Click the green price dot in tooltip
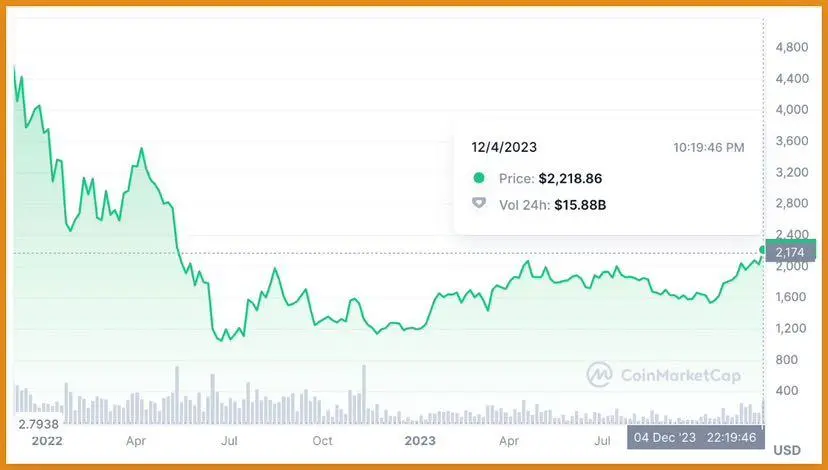Image resolution: width=828 pixels, height=470 pixels. click(479, 178)
